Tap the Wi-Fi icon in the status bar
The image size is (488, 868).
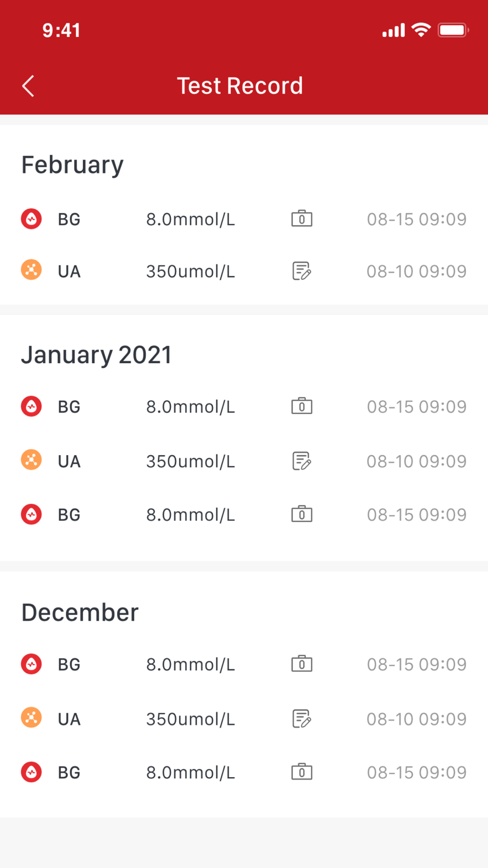[421, 30]
